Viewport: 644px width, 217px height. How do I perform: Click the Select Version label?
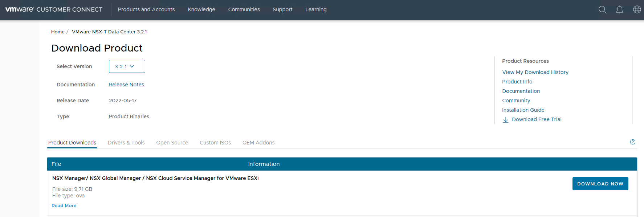74,66
